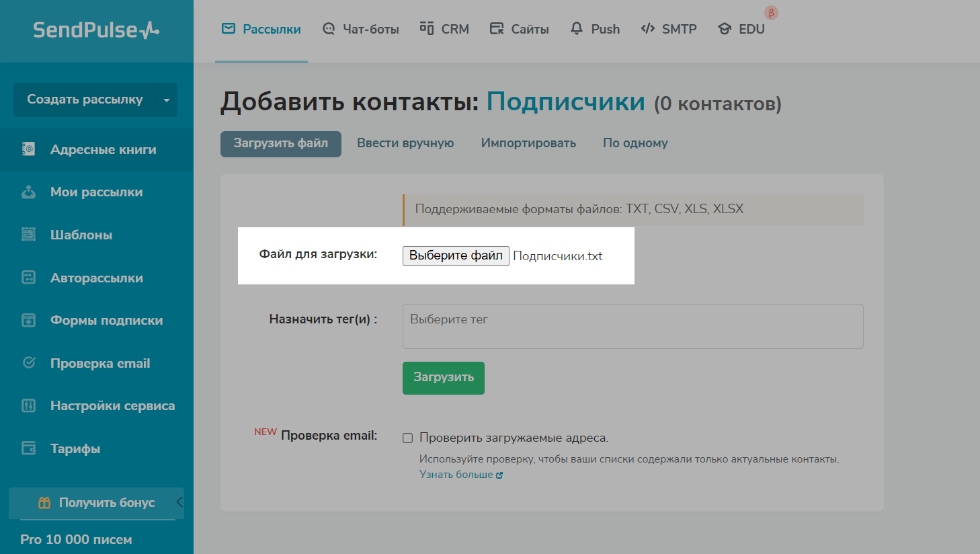The image size is (980, 554).
Task: Click the Мои рассылки sidebar icon
Action: [x=28, y=192]
